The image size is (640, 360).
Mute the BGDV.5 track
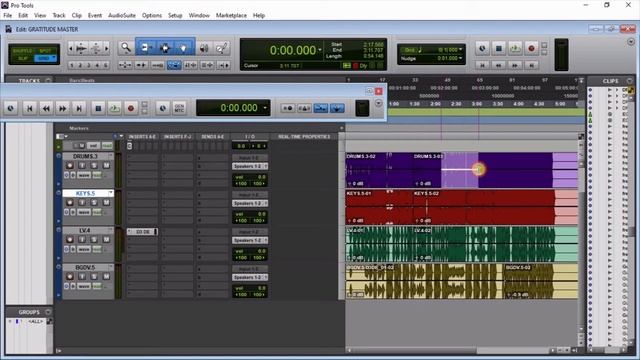[x=107, y=276]
